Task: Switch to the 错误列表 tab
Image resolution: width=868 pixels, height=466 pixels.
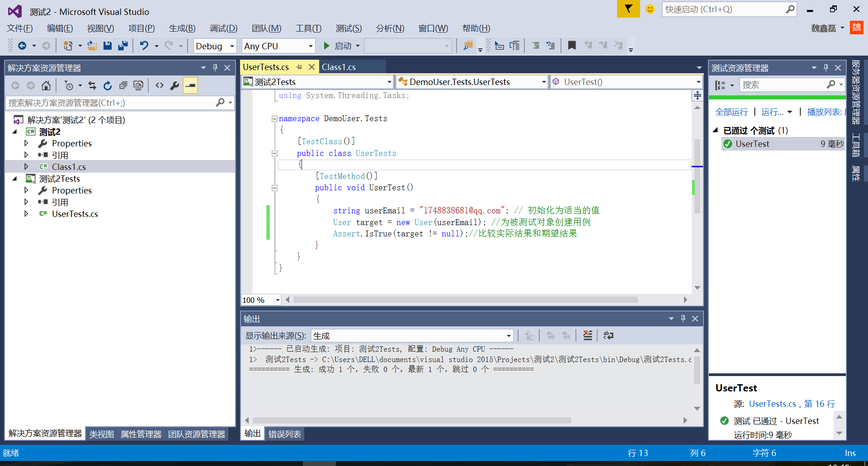Action: [285, 434]
